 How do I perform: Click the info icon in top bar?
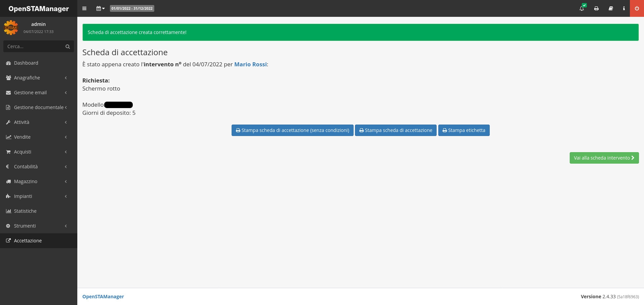click(x=624, y=8)
